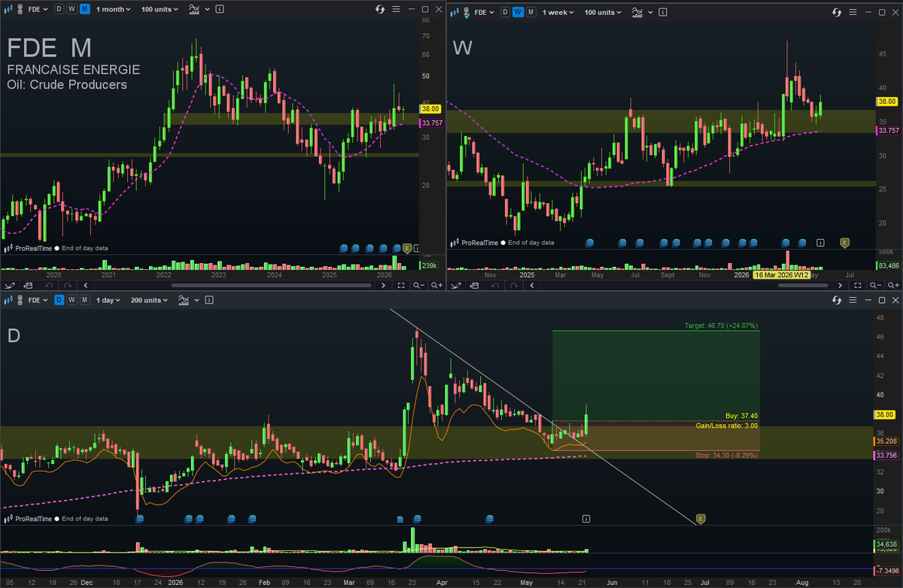
Task: Click gold earnings 'E' marker on weekly chart
Action: coord(845,243)
